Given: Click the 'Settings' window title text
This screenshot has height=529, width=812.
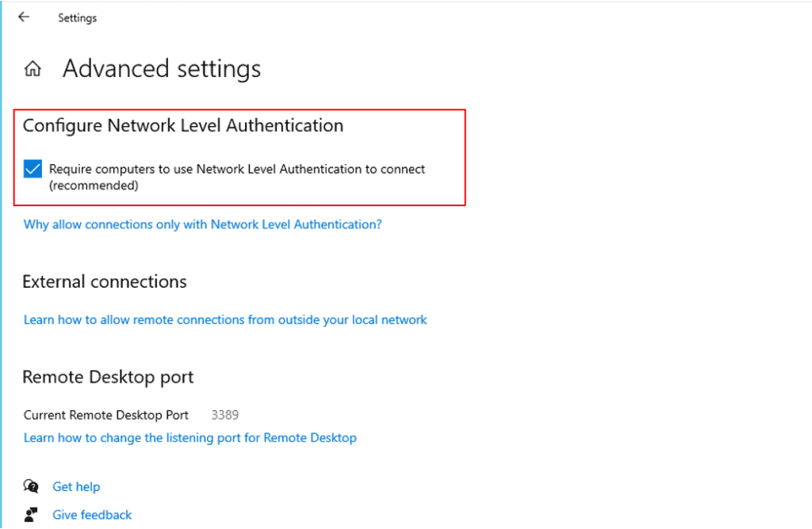Looking at the screenshot, I should pyautogui.click(x=77, y=17).
